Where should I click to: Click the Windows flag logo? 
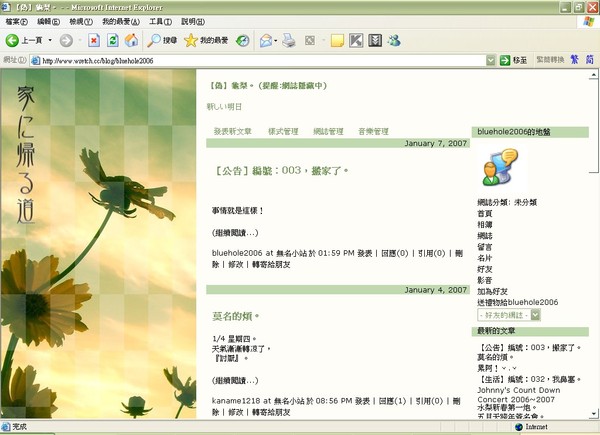(x=589, y=21)
